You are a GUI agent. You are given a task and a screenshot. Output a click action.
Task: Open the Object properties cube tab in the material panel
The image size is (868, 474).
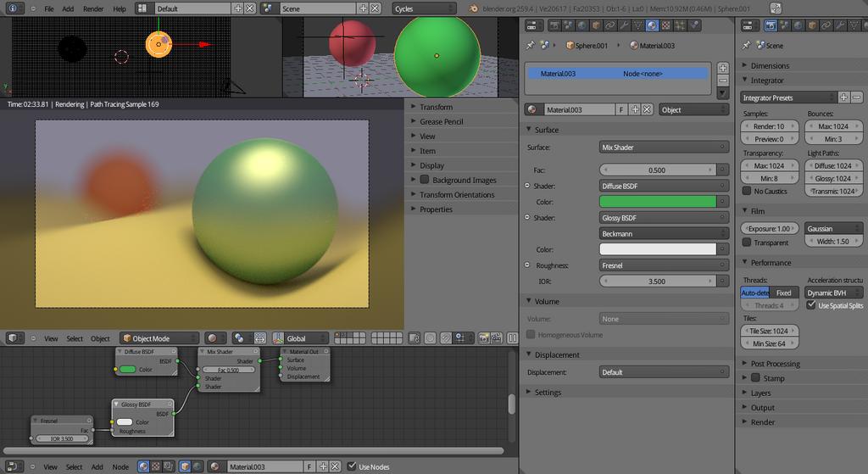(596, 25)
